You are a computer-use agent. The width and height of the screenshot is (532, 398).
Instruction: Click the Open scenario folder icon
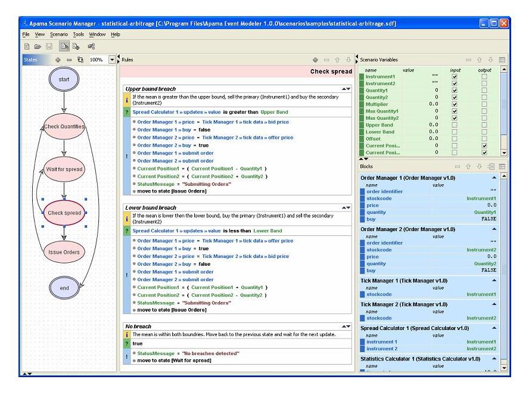pyautogui.click(x=38, y=46)
